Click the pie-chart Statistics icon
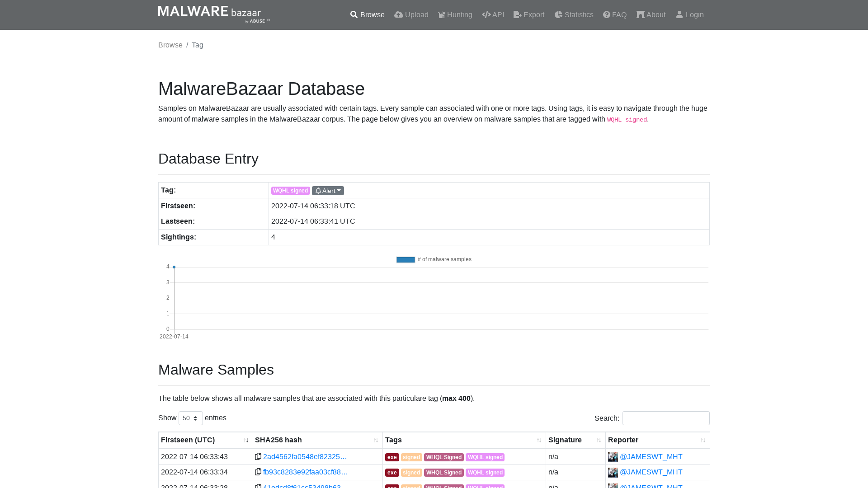 tap(559, 14)
